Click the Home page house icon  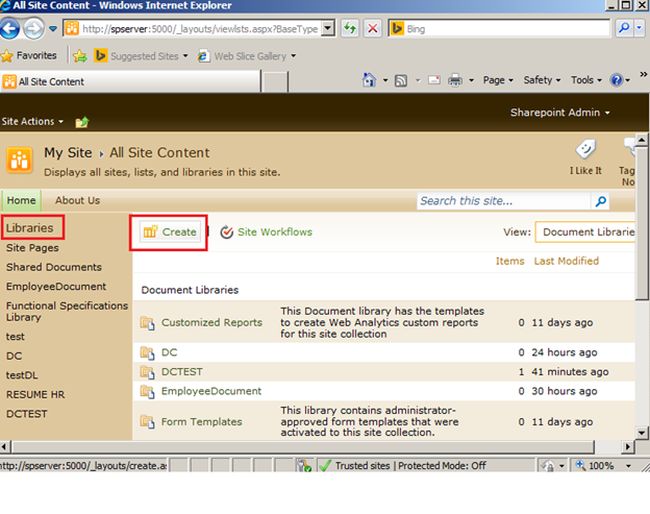pyautogui.click(x=369, y=80)
